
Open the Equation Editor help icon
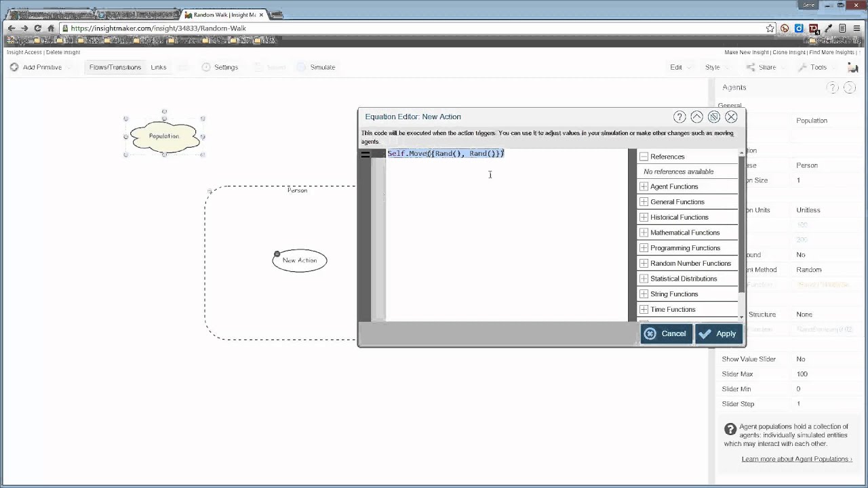pyautogui.click(x=679, y=117)
